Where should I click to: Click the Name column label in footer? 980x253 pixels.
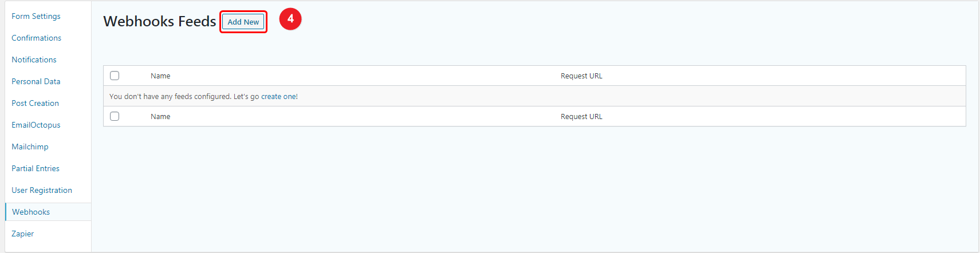click(160, 116)
